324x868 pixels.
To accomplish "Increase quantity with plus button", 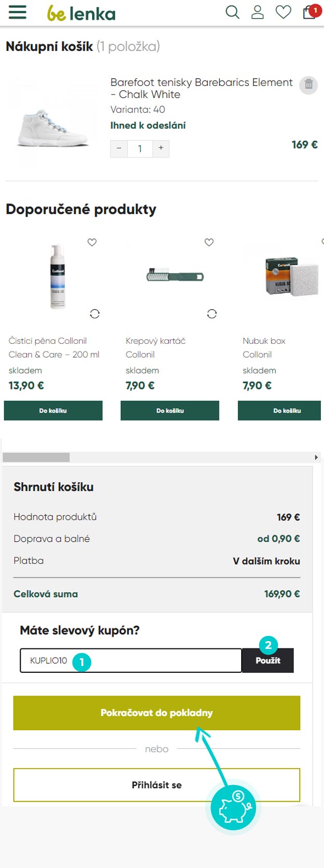I will tap(161, 149).
